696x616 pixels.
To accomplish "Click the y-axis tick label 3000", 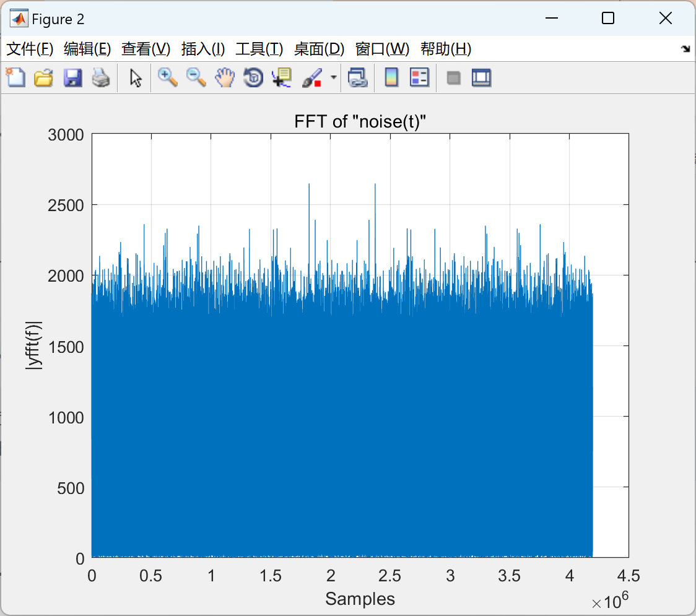I will [x=66, y=135].
